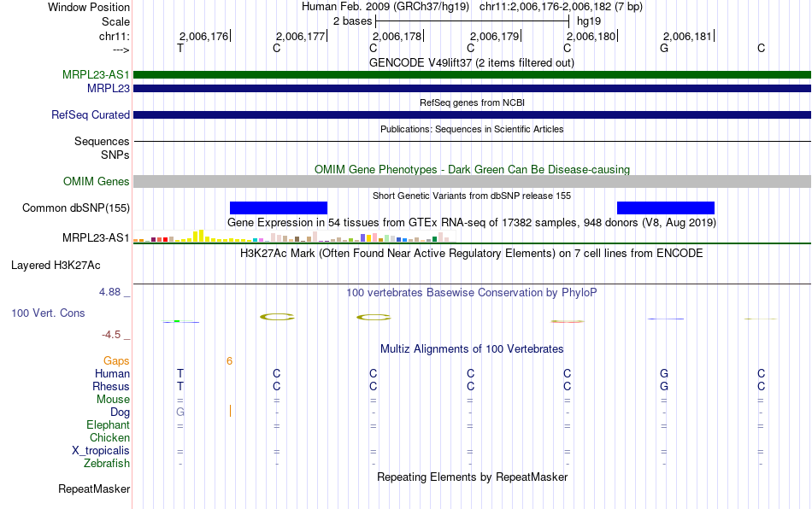Click the GENCODE V49lift37 track title
The height and width of the screenshot is (509, 812).
(472, 62)
